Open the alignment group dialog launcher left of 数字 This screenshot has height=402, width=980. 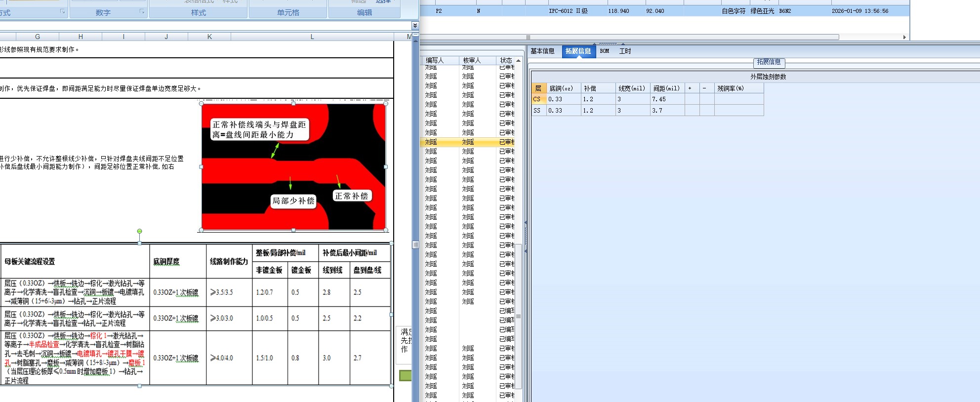(62, 11)
